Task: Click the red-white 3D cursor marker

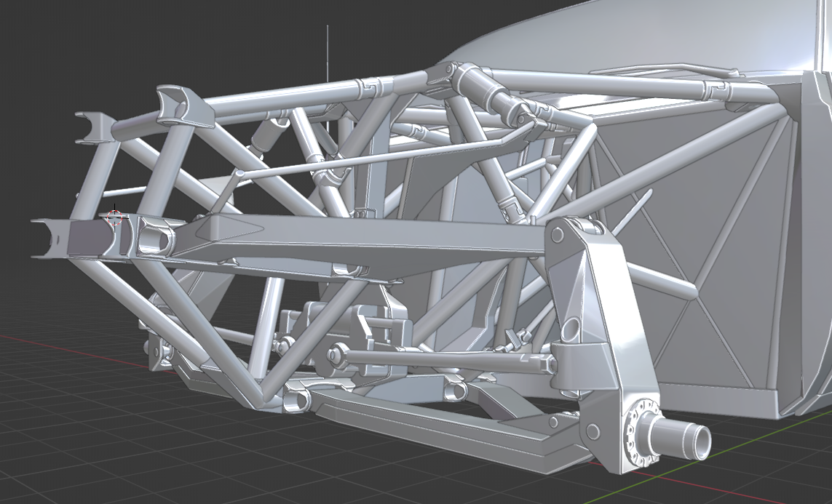Action: click(114, 217)
